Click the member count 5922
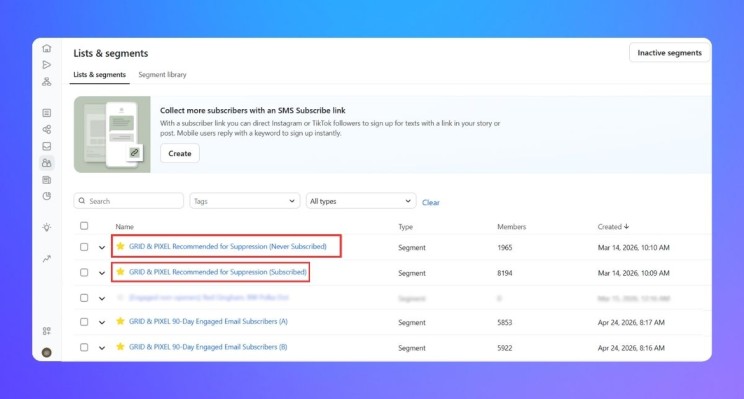The height and width of the screenshot is (399, 744). [504, 348]
